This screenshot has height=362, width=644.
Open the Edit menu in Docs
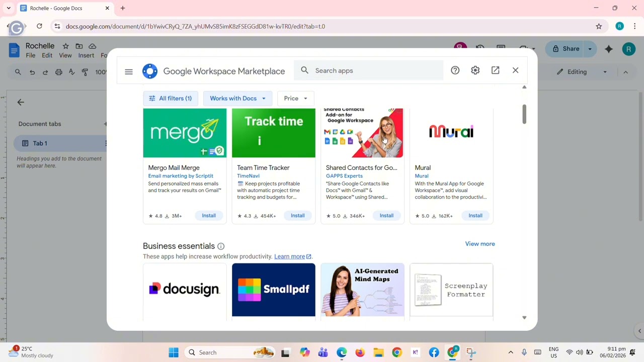coord(47,55)
